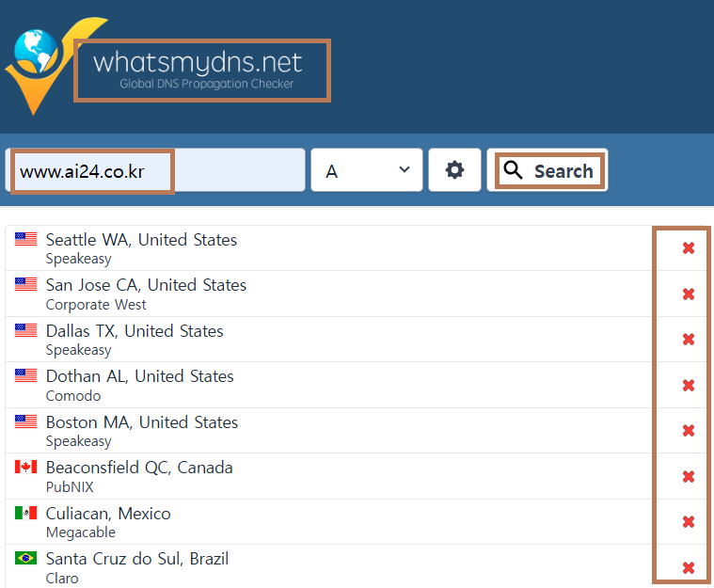This screenshot has height=588, width=714.
Task: Click the red X status for San Jose CA
Action: (x=688, y=294)
